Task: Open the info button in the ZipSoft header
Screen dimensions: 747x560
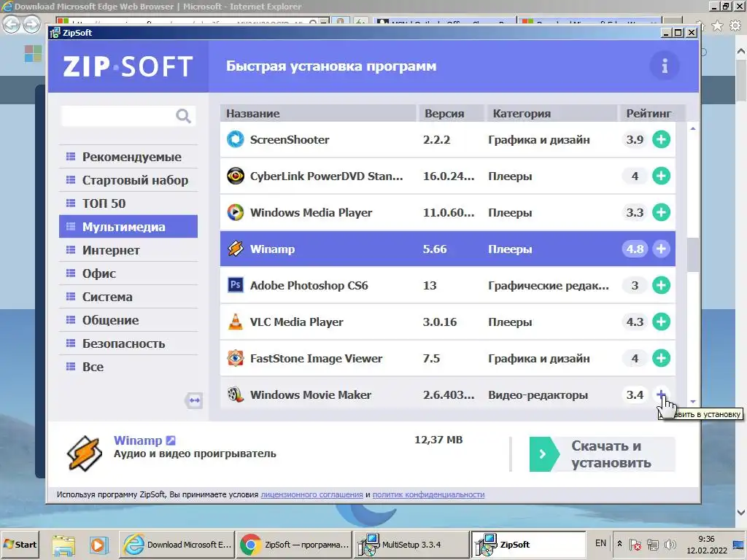Action: [x=665, y=66]
